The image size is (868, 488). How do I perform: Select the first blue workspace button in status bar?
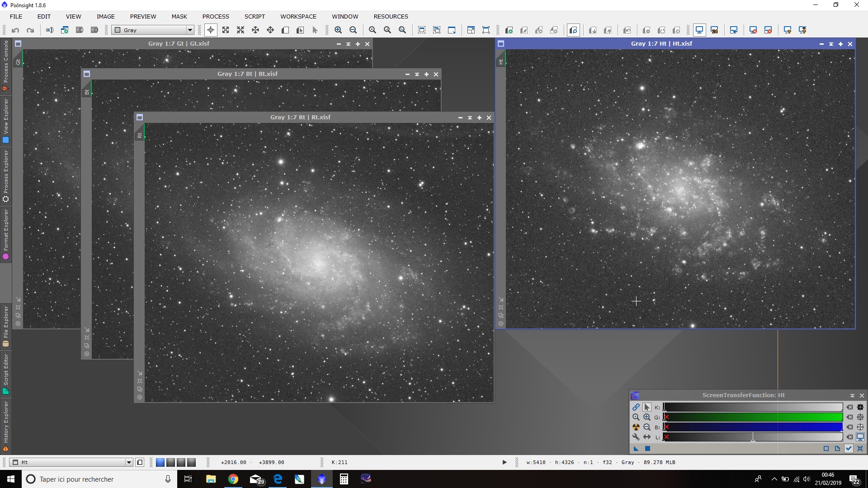[x=160, y=462]
